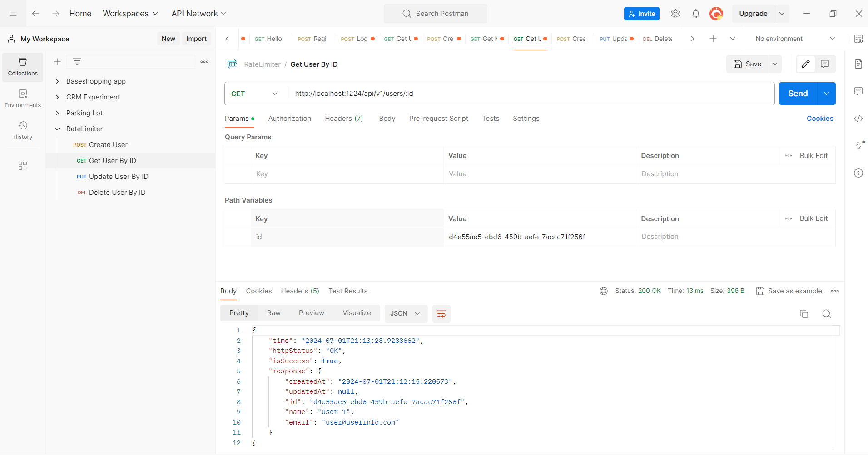
Task: Open the Upgrade dropdown arrow
Action: point(782,14)
